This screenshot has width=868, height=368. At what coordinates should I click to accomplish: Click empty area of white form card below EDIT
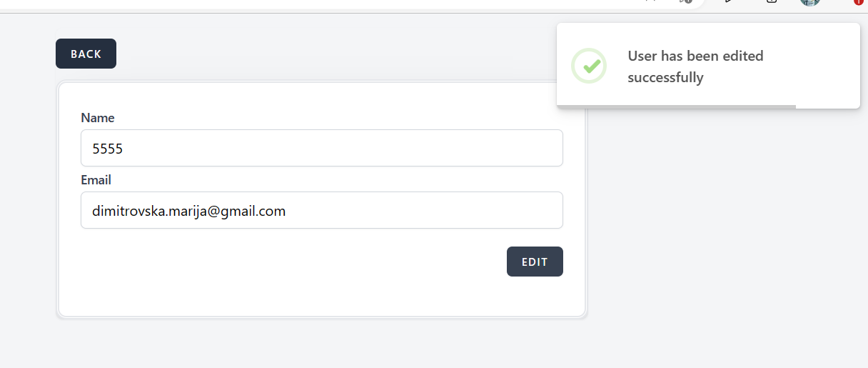321,297
